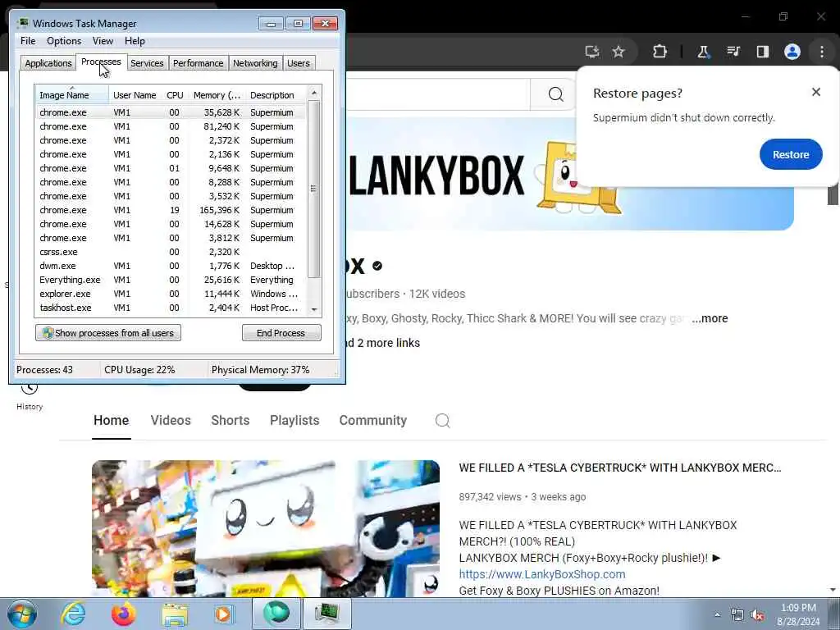
Task: Sort processes by Memory column
Action: (x=217, y=95)
